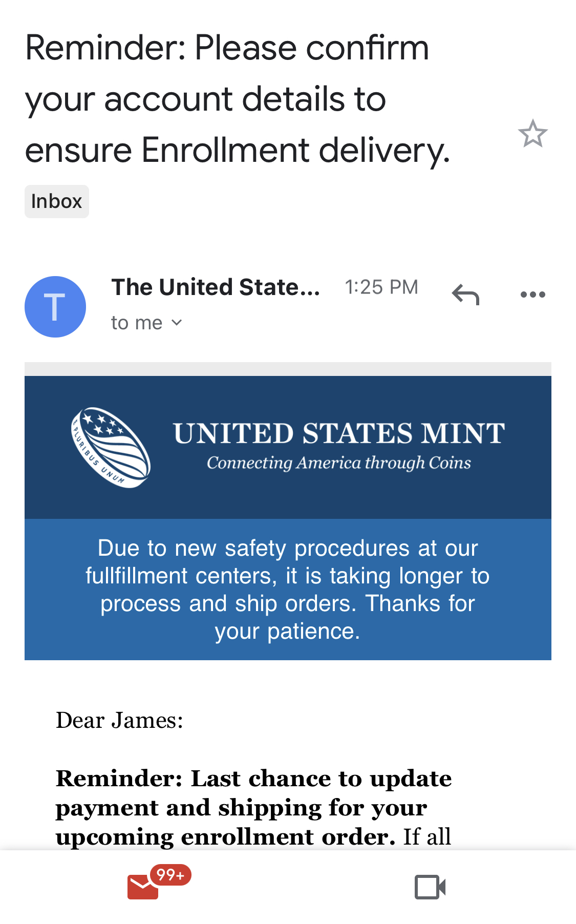Tap sender name "The United State..."
576x924 pixels.
point(216,287)
